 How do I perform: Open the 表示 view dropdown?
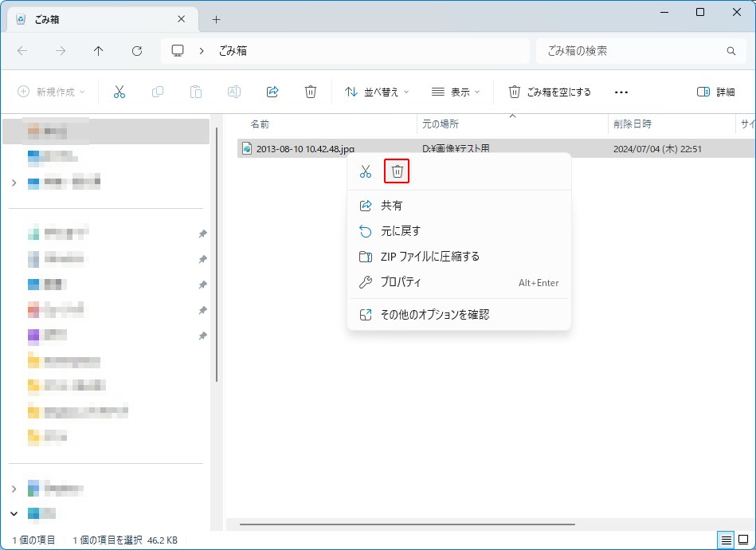click(455, 92)
